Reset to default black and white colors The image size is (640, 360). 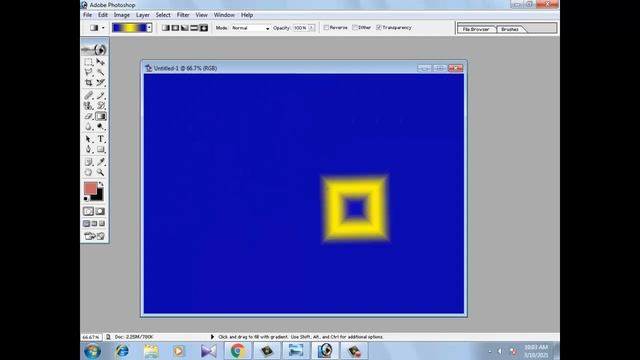(86, 198)
